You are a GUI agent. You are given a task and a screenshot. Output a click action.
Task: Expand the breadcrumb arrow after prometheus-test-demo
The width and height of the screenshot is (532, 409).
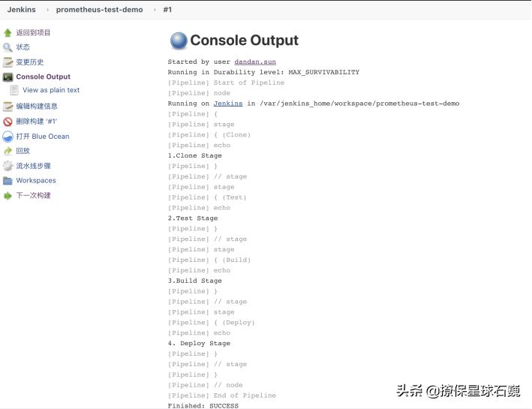tap(155, 10)
